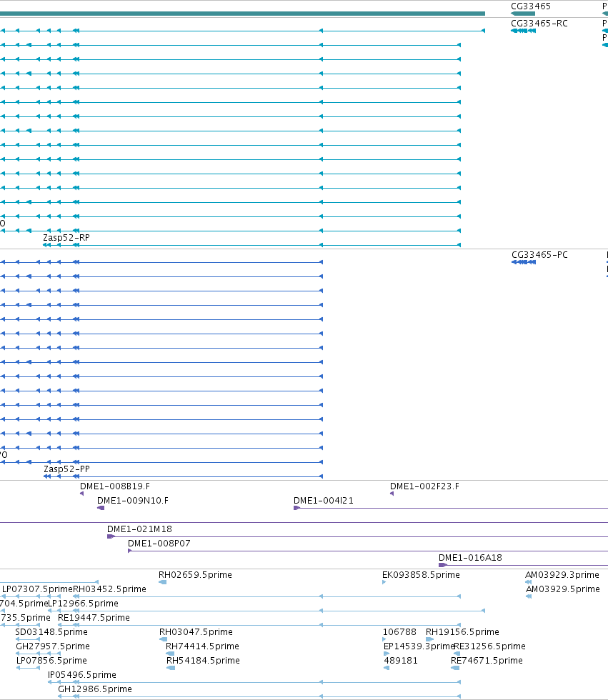Select the LP07307.5prime EST label
The height and width of the screenshot is (700, 608).
tap(37, 589)
